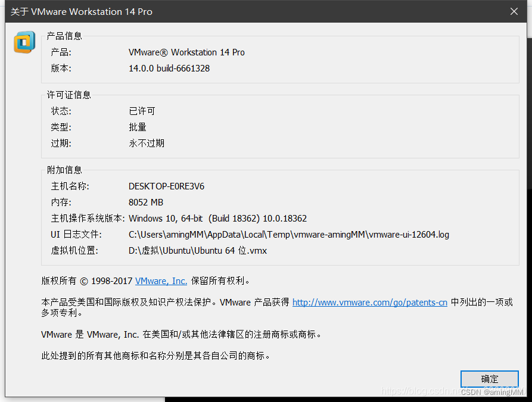Image resolution: width=532 pixels, height=402 pixels.
Task: Click the virtual machine location .vmx path
Action: click(x=198, y=251)
